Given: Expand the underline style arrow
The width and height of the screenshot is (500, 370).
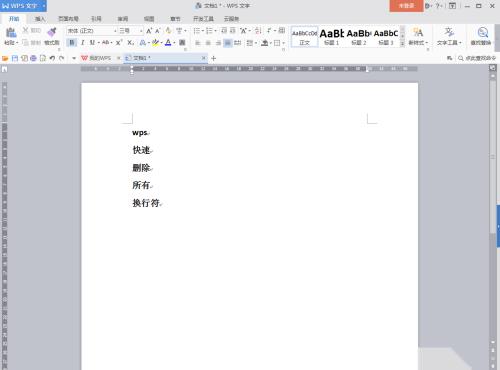Looking at the screenshot, I should click(x=99, y=43).
